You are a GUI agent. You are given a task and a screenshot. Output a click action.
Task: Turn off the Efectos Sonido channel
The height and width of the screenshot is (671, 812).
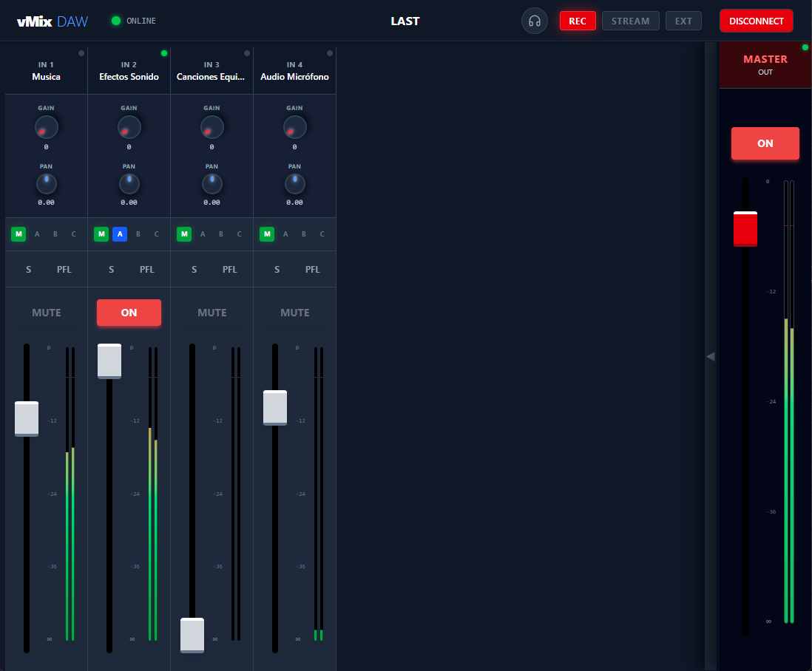[x=129, y=313]
